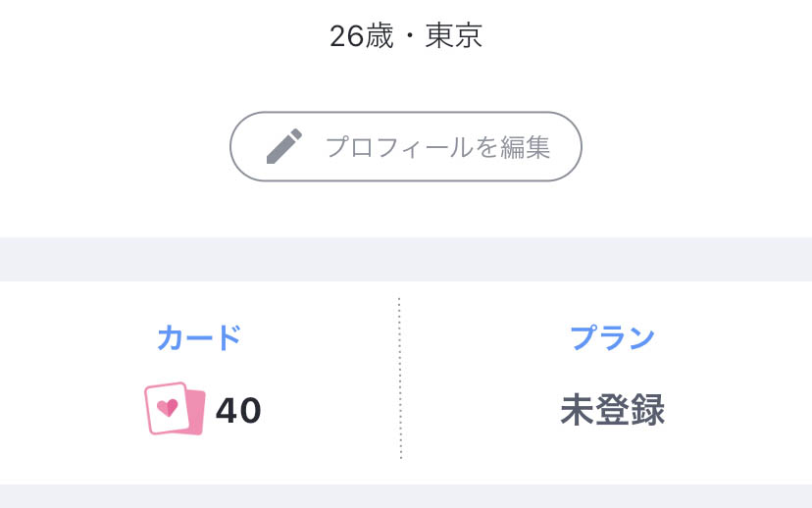Click the 登 character in 未登録

pos(613,410)
